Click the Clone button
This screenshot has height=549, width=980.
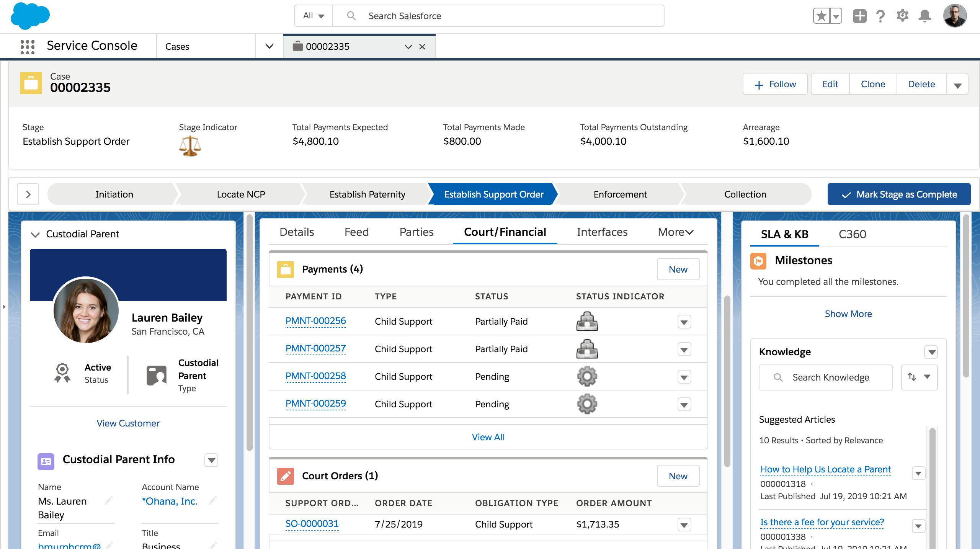[873, 84]
